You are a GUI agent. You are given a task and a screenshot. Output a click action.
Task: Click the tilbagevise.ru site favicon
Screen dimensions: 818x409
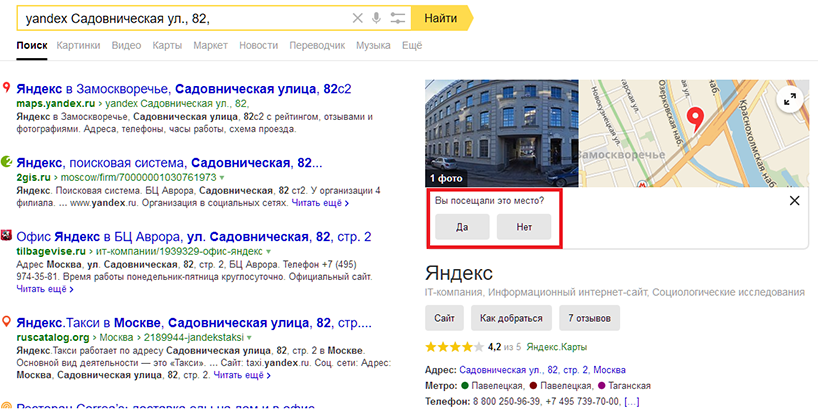[x=7, y=235]
